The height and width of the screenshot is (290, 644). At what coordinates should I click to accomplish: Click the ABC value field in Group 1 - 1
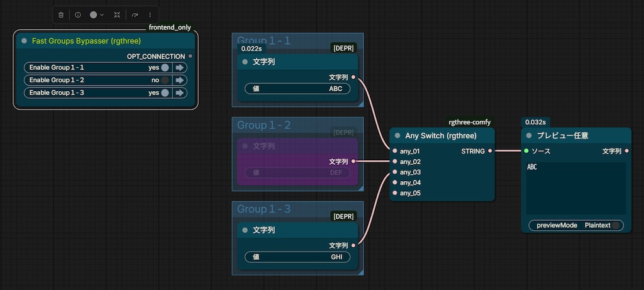[x=297, y=89]
